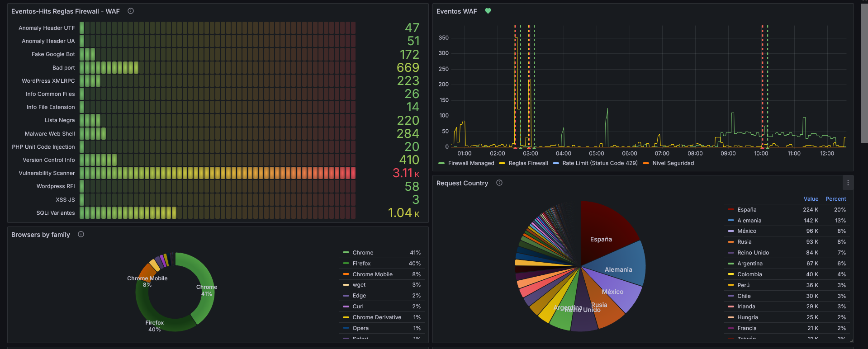This screenshot has width=868, height=349.
Task: Toggle Chrome Mobile in the browsers legend
Action: [x=372, y=274]
